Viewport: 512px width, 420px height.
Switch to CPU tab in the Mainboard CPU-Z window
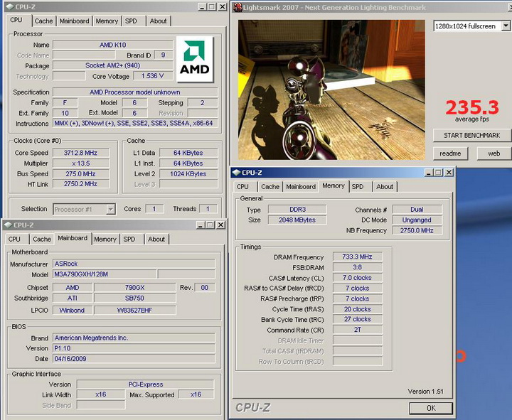click(14, 239)
